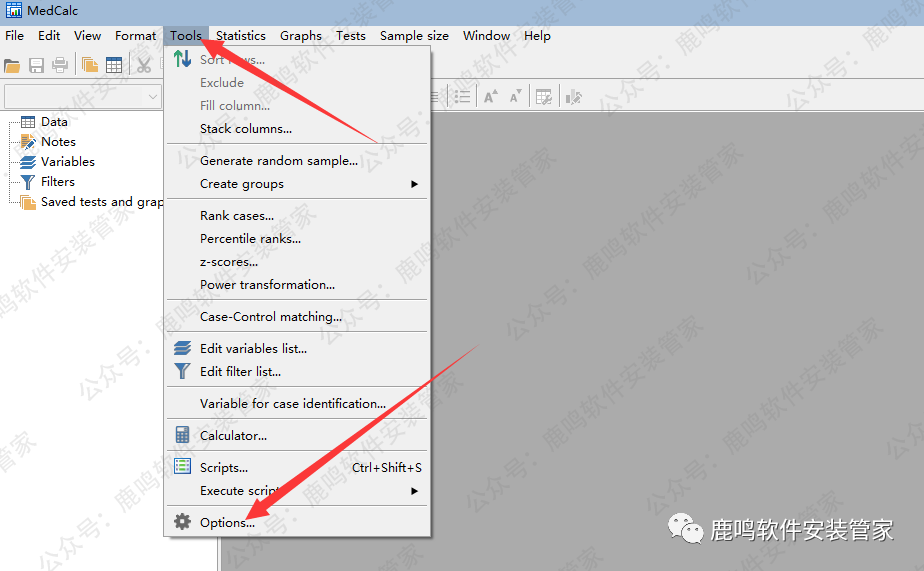
Task: Open the Help menu
Action: 537,36
